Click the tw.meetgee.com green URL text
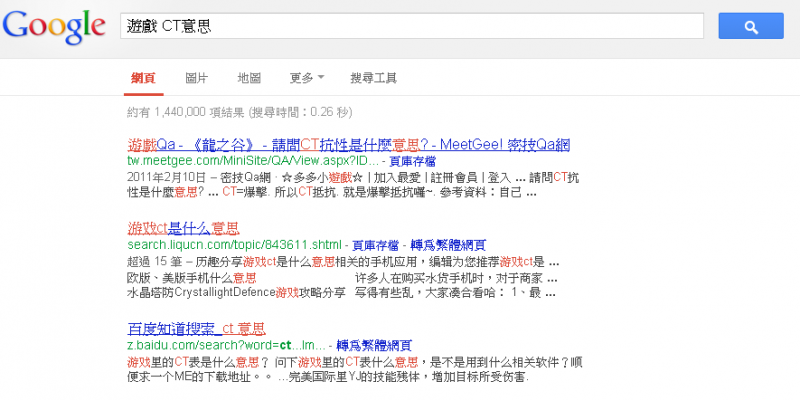The width and height of the screenshot is (800, 400). click(x=254, y=161)
